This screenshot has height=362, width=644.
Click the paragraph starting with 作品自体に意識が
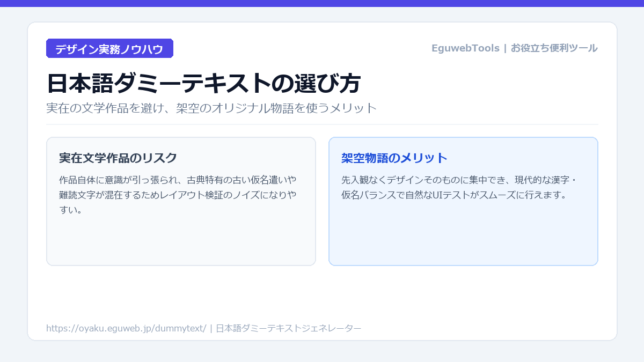178,194
